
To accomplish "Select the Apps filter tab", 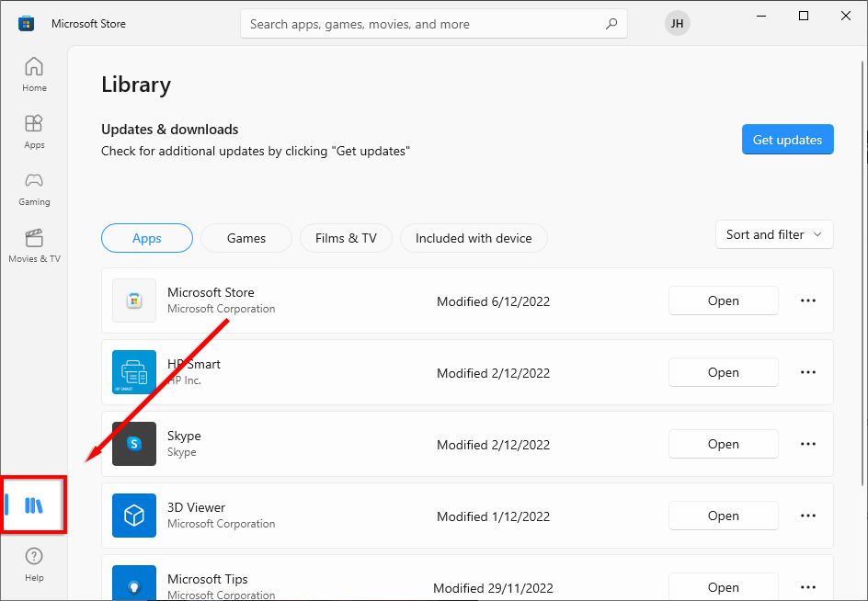I will pos(147,238).
